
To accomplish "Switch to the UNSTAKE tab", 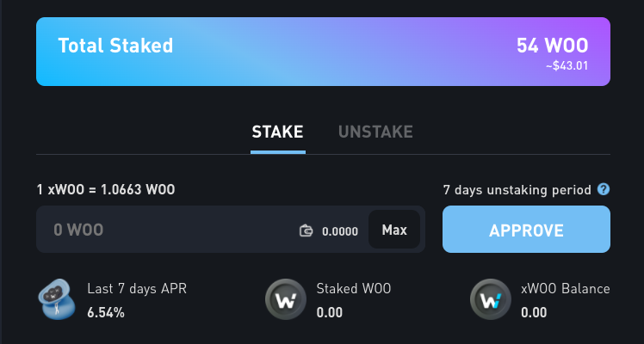I will pos(375,132).
